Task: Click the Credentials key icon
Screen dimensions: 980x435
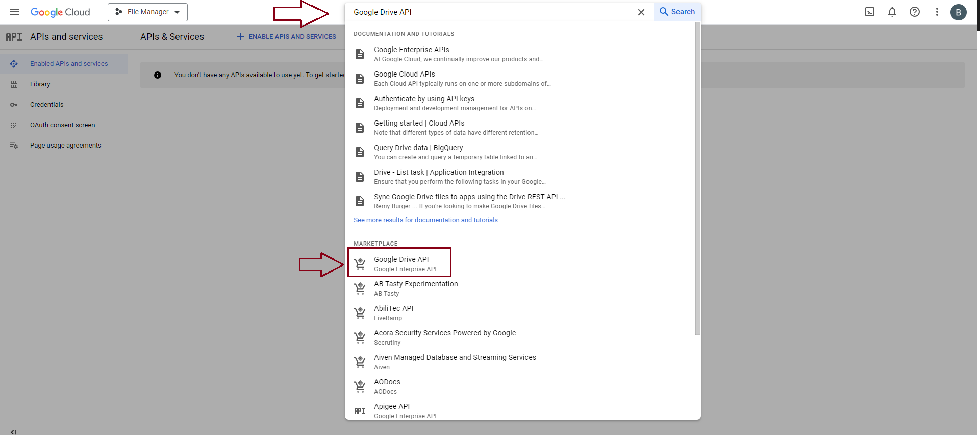Action: (x=14, y=105)
